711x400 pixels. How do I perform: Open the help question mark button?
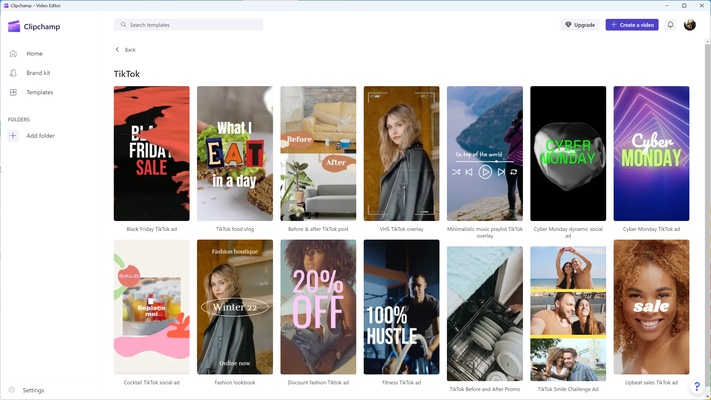click(x=697, y=386)
